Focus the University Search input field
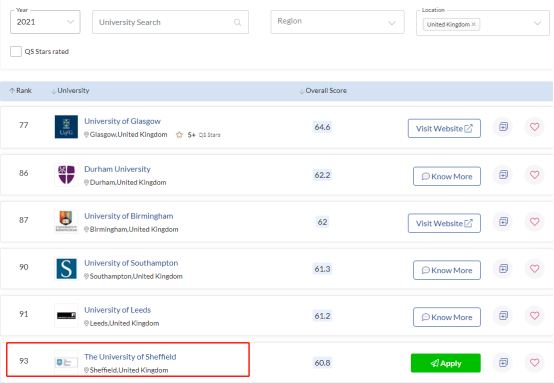 [170, 22]
